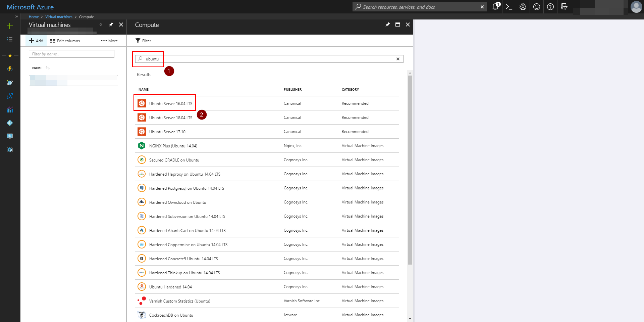
Task: Open the More options menu
Action: (x=109, y=41)
